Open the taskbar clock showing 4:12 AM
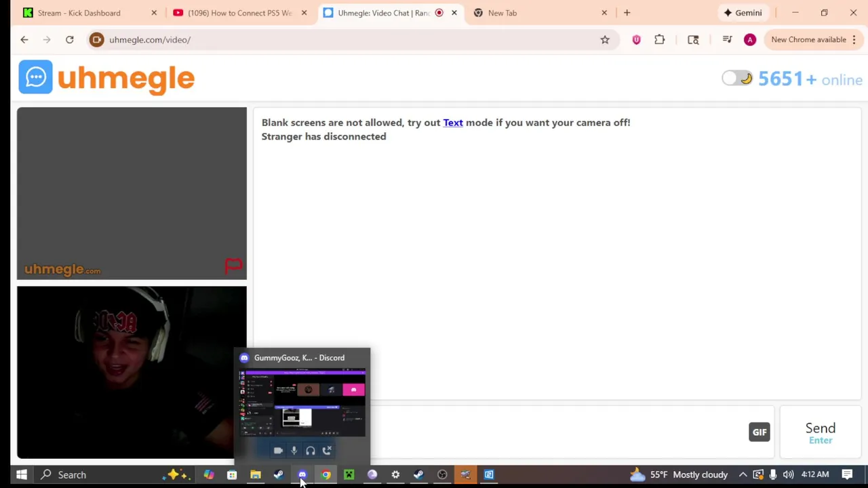868x488 pixels. click(815, 474)
